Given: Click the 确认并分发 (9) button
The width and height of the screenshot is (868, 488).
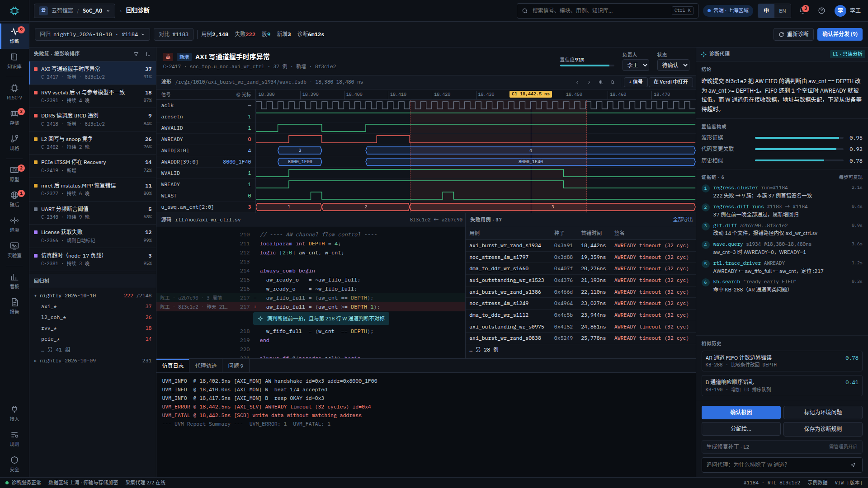Looking at the screenshot, I should point(840,34).
